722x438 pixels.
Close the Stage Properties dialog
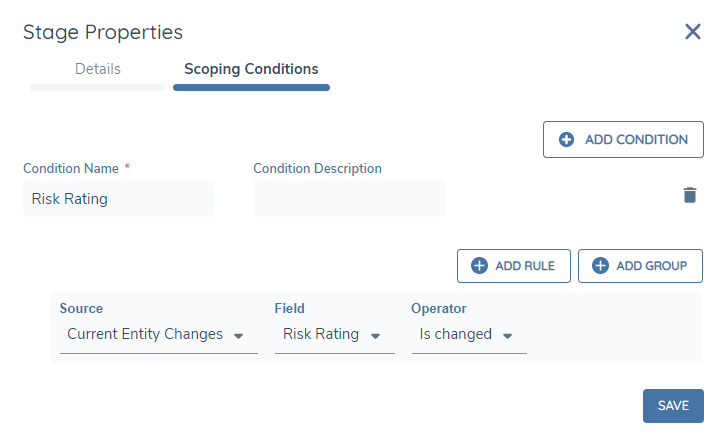pyautogui.click(x=692, y=32)
